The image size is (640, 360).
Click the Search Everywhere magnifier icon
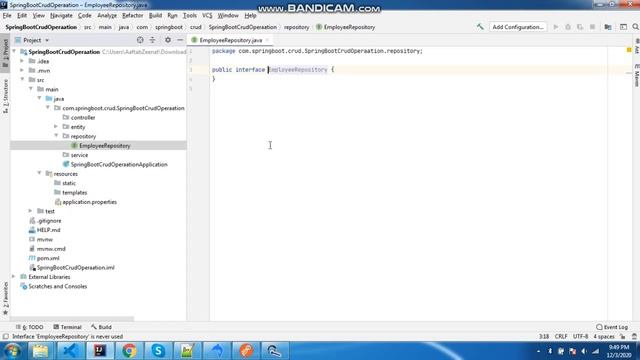636,27
